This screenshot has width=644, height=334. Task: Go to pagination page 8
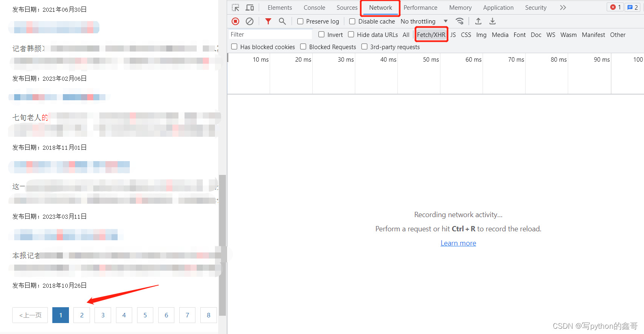(x=208, y=315)
